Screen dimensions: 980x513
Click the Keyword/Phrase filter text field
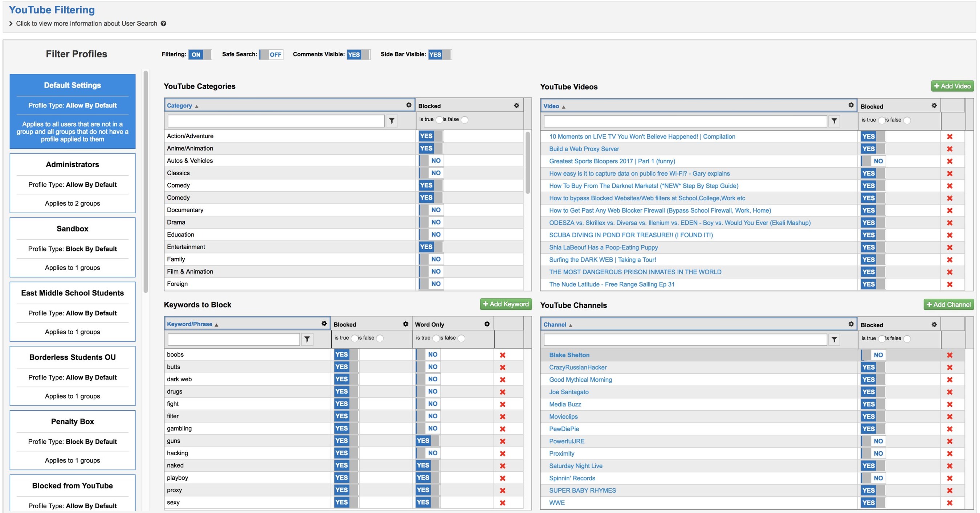click(233, 339)
